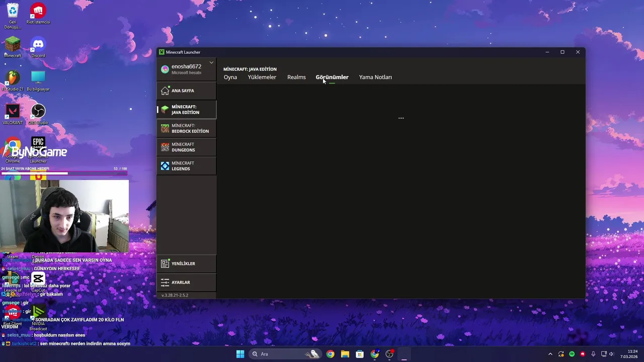Image resolution: width=644 pixels, height=362 pixels.
Task: Open the Yama Notları tab
Action: pyautogui.click(x=375, y=77)
